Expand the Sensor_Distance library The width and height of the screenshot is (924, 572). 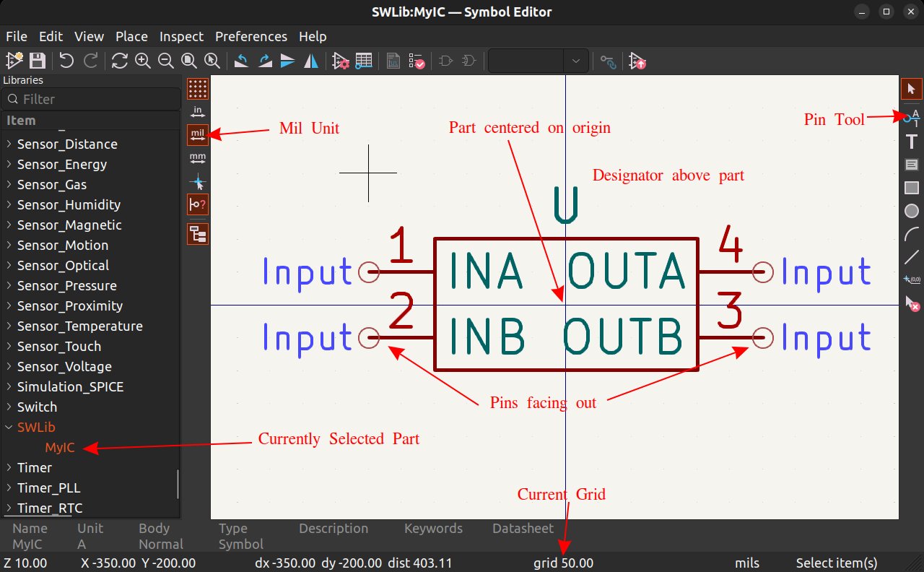pos(9,144)
